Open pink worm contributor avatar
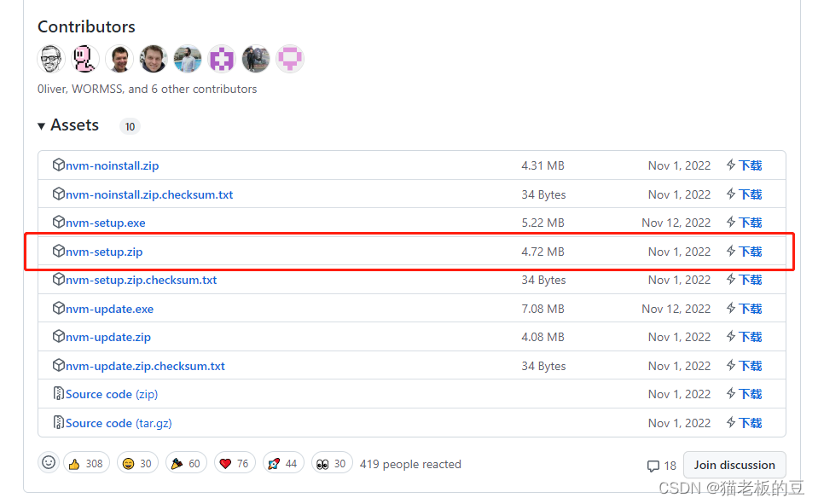The width and height of the screenshot is (818, 504). coord(85,59)
